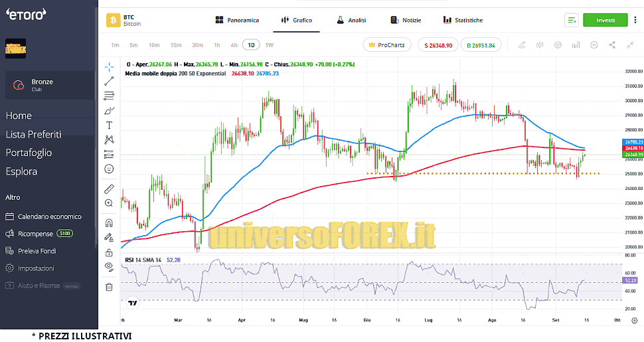Open the Statistiche tab
Screen dimensions: 644x342
tap(463, 21)
